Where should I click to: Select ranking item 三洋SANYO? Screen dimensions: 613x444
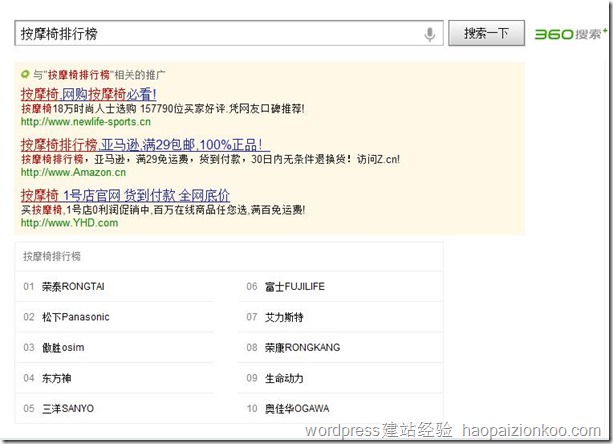(68, 408)
